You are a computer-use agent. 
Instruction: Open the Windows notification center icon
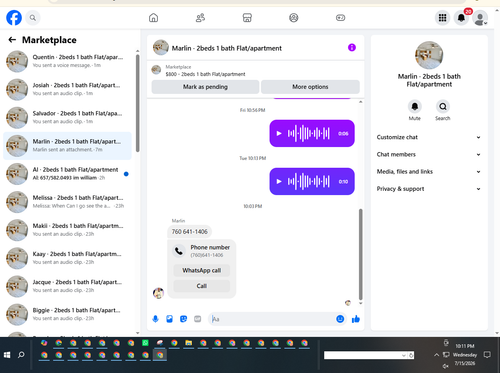click(487, 355)
